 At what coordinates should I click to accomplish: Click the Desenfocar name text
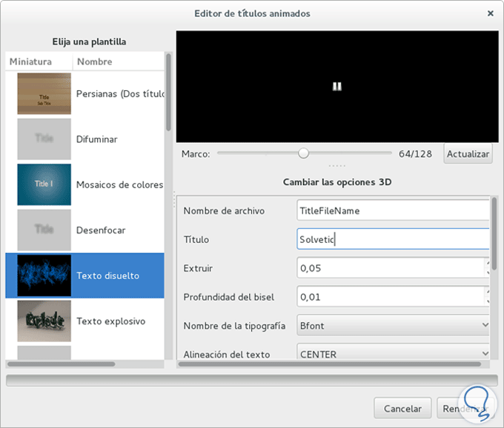101,230
